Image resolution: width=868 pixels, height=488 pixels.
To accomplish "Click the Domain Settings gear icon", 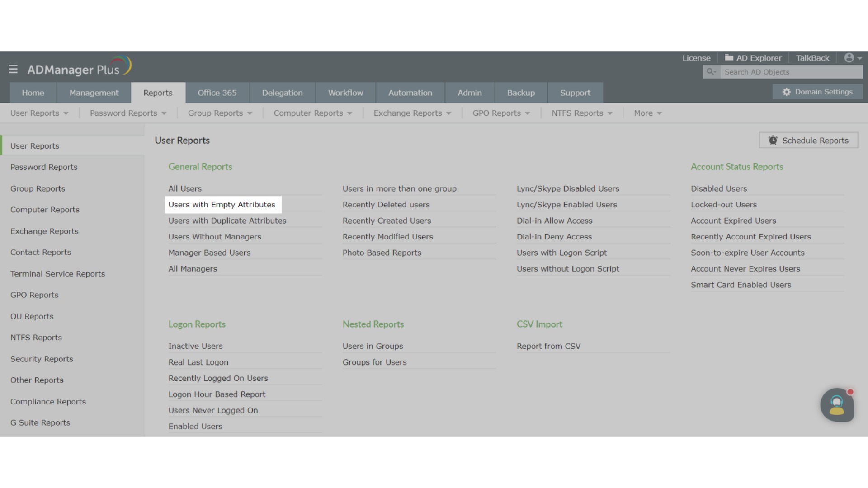I will pyautogui.click(x=787, y=92).
